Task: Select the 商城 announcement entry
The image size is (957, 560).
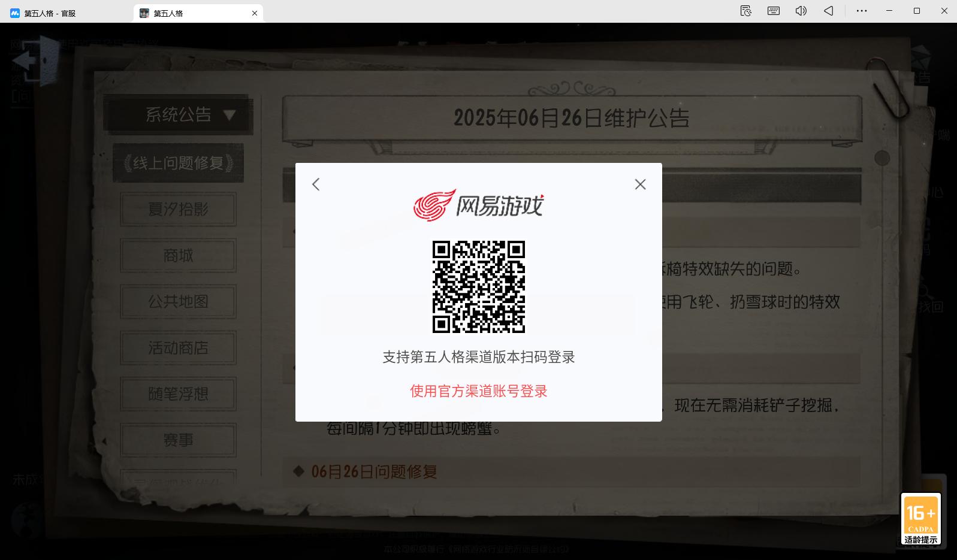Action: [x=178, y=256]
